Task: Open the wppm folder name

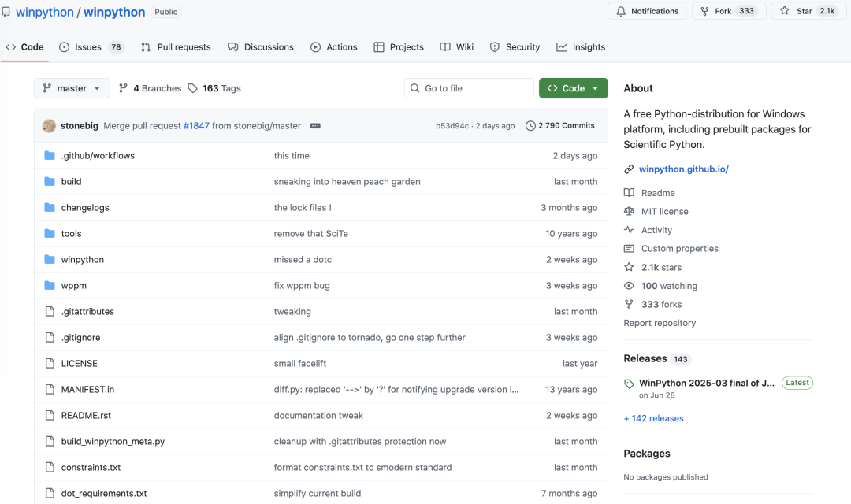Action: point(74,285)
